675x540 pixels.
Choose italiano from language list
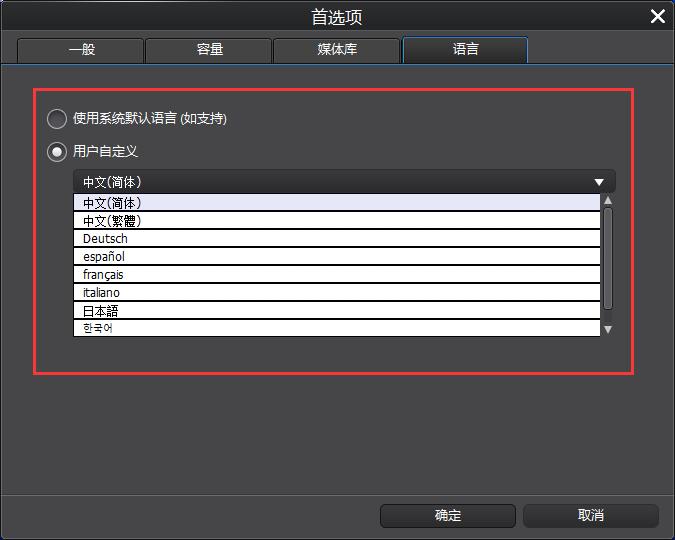click(337, 293)
